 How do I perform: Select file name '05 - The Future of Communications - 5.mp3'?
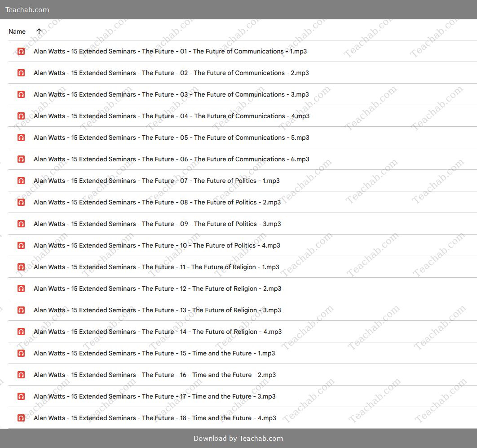point(171,138)
